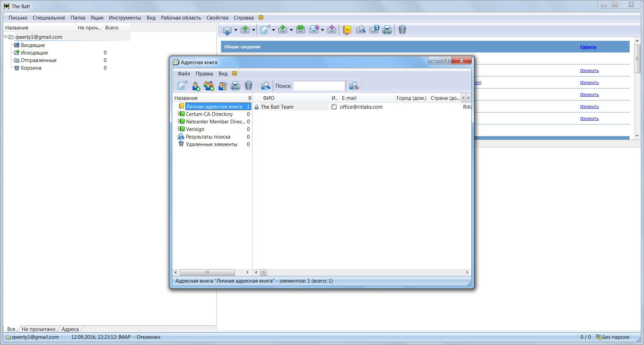The width and height of the screenshot is (644, 345).
Task: Search messages using the magnifier envelope icon
Action: 361,30
